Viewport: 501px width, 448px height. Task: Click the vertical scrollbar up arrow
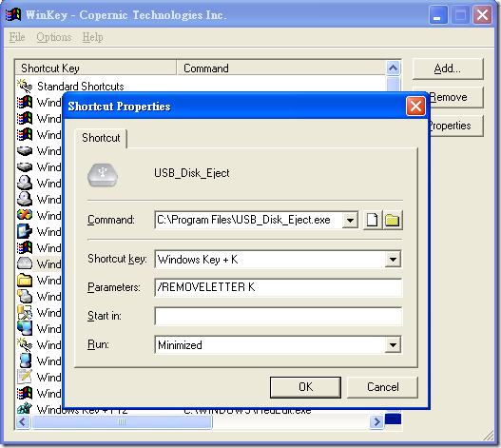pos(394,68)
